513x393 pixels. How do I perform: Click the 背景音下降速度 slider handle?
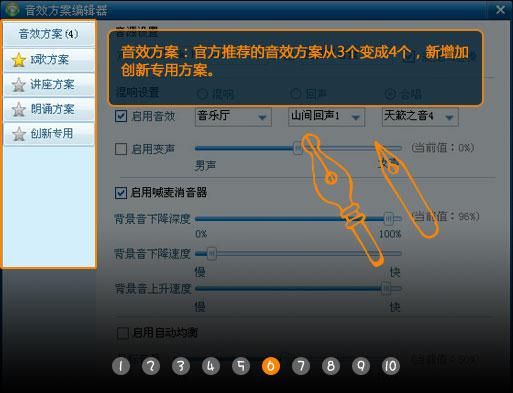pos(212,254)
